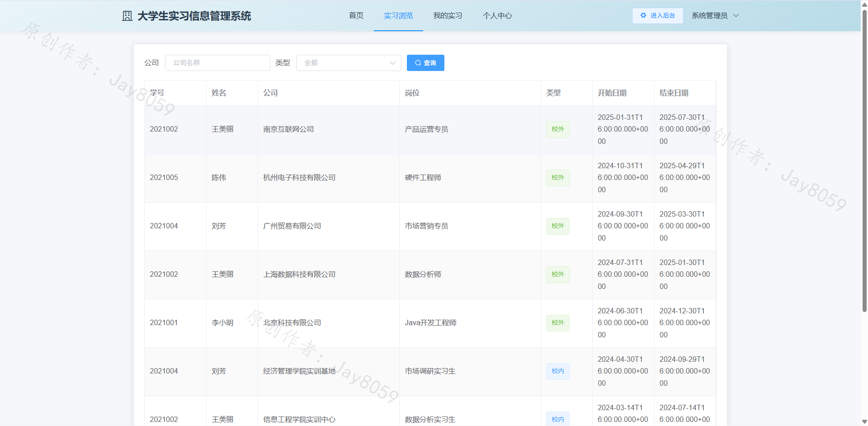Go to the 首页 tab

356,16
